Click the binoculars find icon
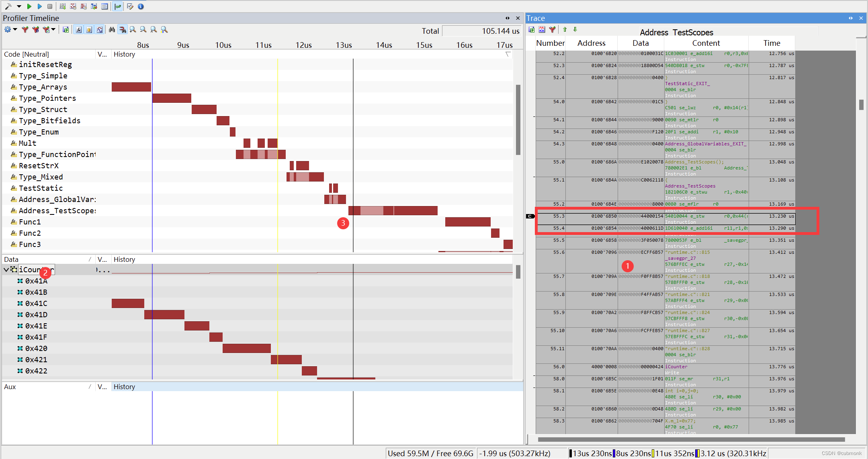The image size is (868, 459). point(112,29)
